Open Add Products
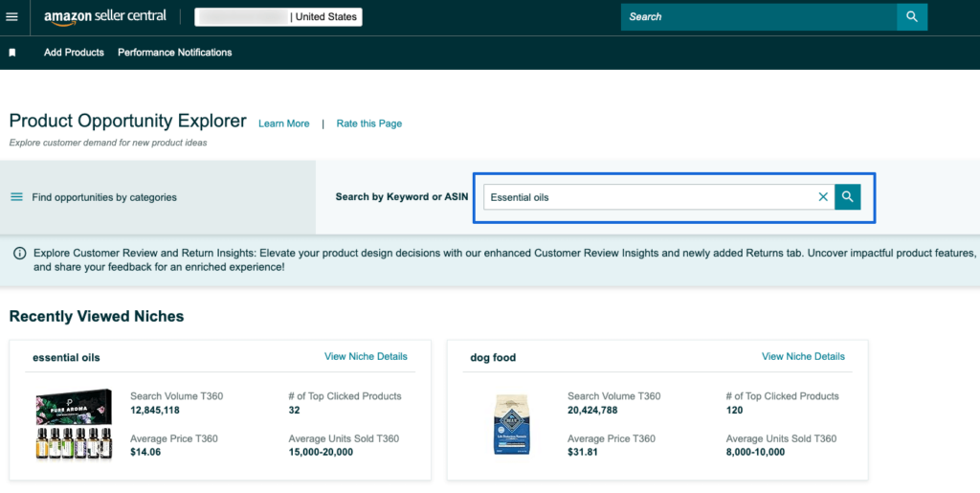The height and width of the screenshot is (493, 980). [74, 53]
